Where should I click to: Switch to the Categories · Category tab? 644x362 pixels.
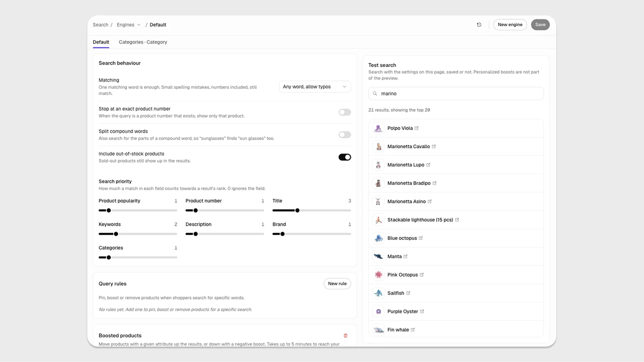[x=143, y=42]
